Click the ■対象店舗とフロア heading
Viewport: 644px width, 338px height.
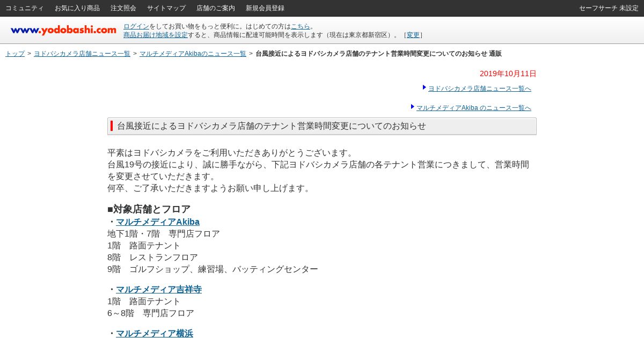click(149, 209)
